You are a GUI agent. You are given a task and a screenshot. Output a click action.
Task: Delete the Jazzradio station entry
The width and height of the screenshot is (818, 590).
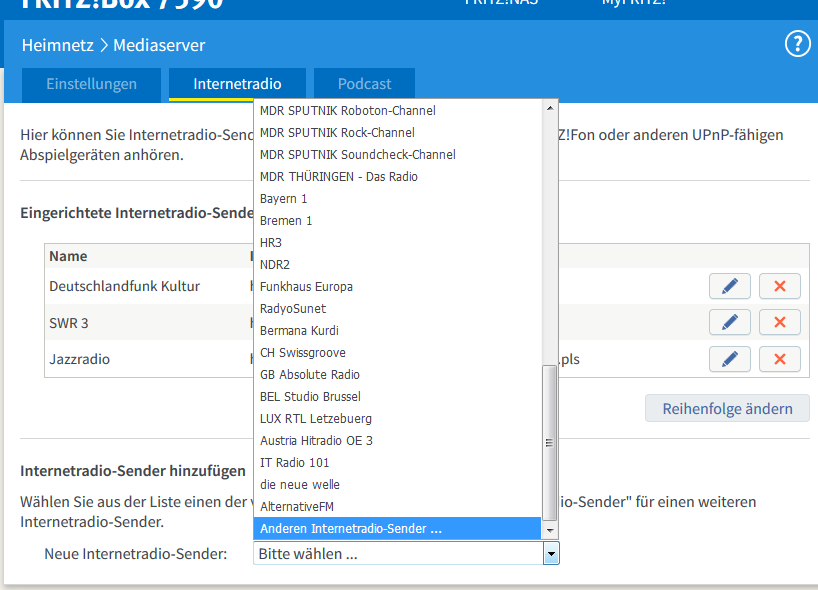pos(779,359)
